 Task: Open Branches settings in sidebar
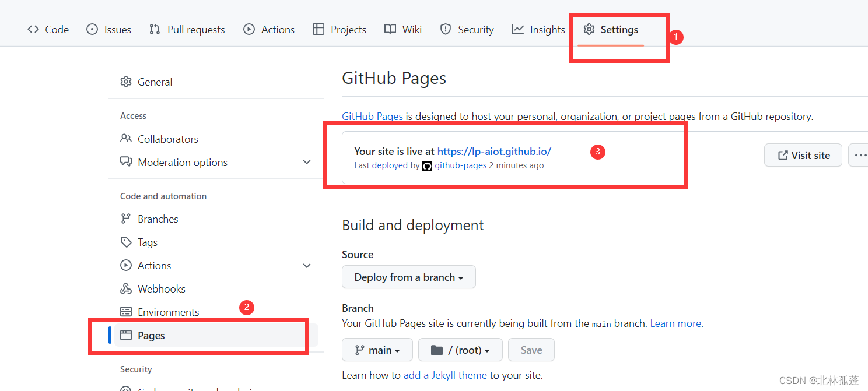point(216,219)
